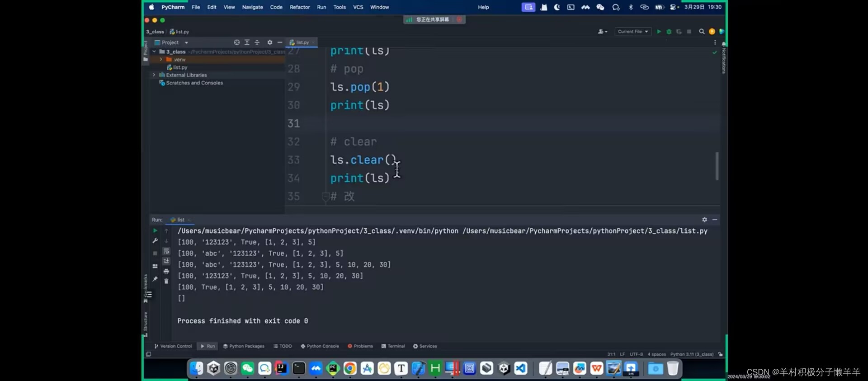868x381 pixels.
Task: Open Project view selector dropdown
Action: coord(171,42)
